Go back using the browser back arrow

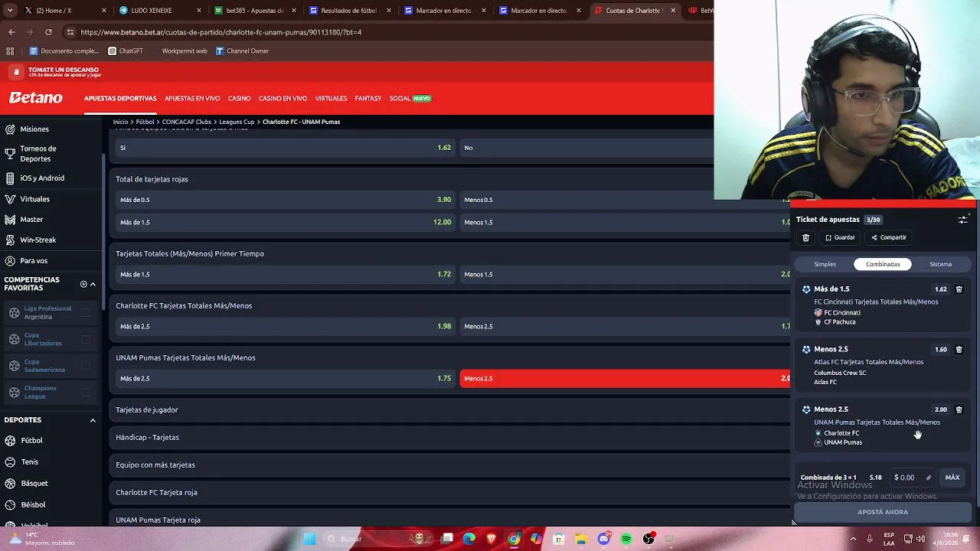tap(11, 32)
